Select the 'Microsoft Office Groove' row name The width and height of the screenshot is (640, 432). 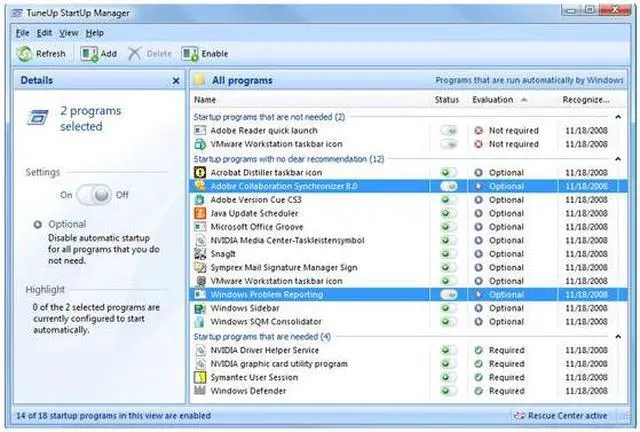(257, 227)
